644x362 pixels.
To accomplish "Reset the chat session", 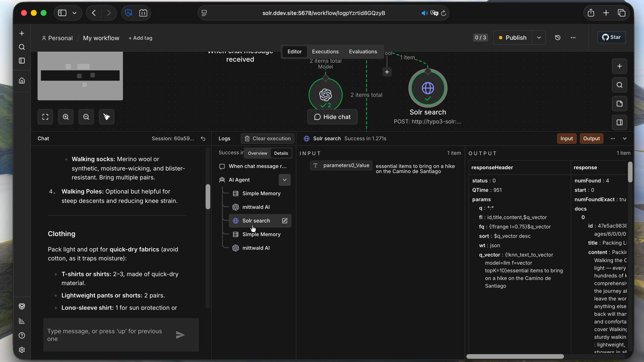I will click(203, 139).
